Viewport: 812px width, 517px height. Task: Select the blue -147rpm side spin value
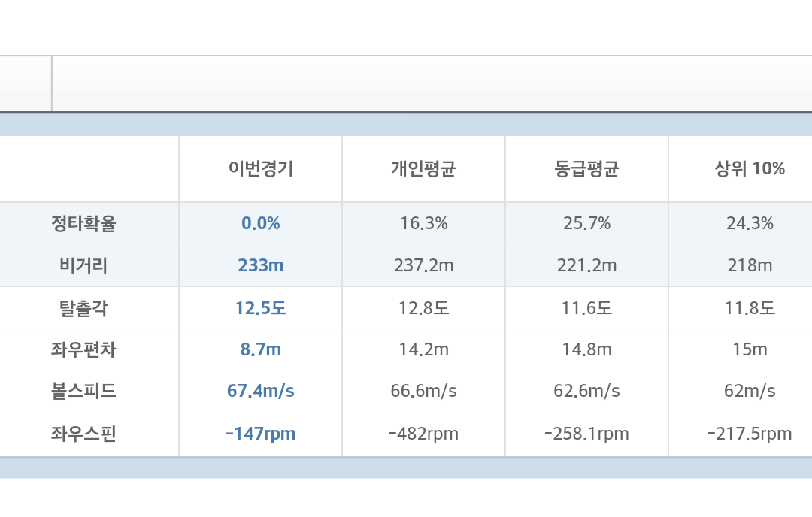click(x=260, y=434)
